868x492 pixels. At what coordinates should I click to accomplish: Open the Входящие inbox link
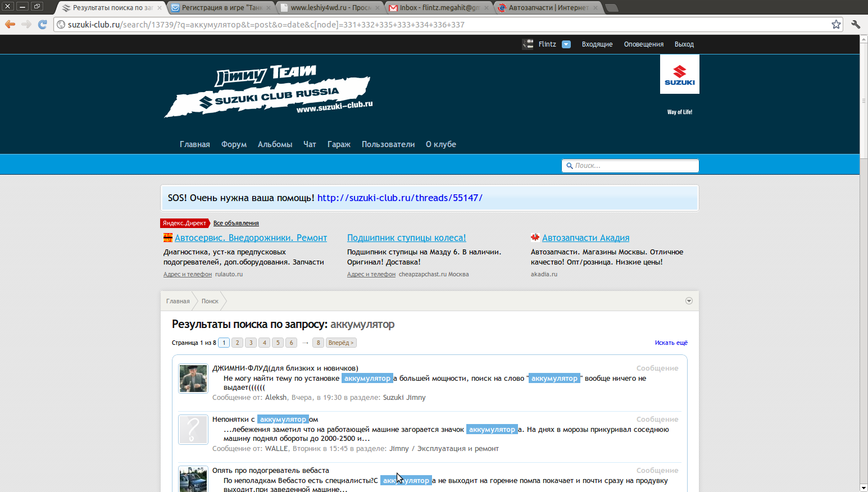597,44
